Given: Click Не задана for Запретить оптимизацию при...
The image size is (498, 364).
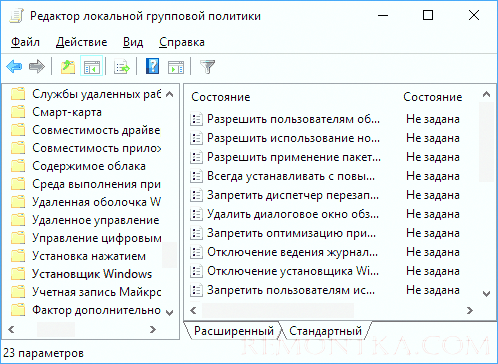Looking at the screenshot, I should tap(433, 233).
